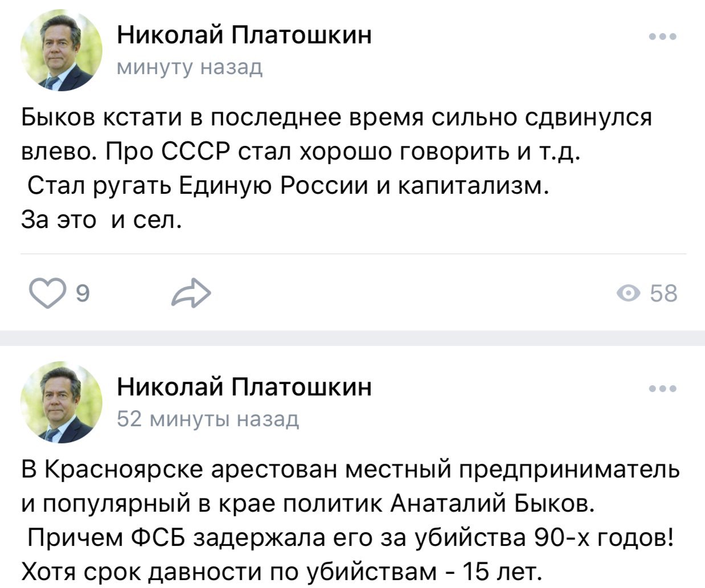Image resolution: width=705 pixels, height=588 pixels.
Task: Click the author name on the 52-minute-old post
Action: coord(244,387)
